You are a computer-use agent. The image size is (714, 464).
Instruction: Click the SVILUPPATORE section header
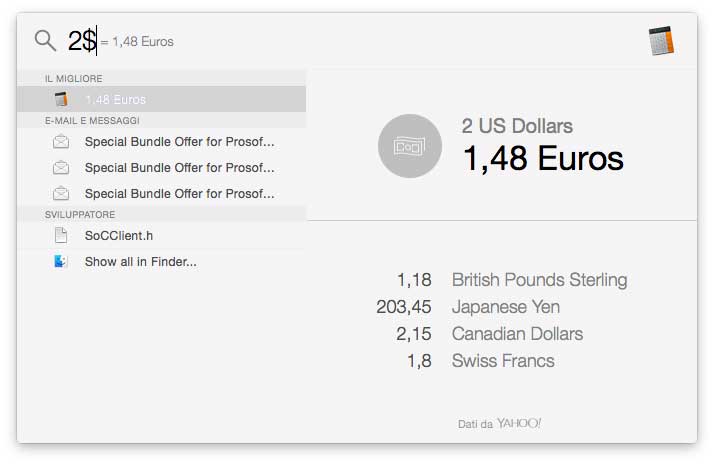80,215
